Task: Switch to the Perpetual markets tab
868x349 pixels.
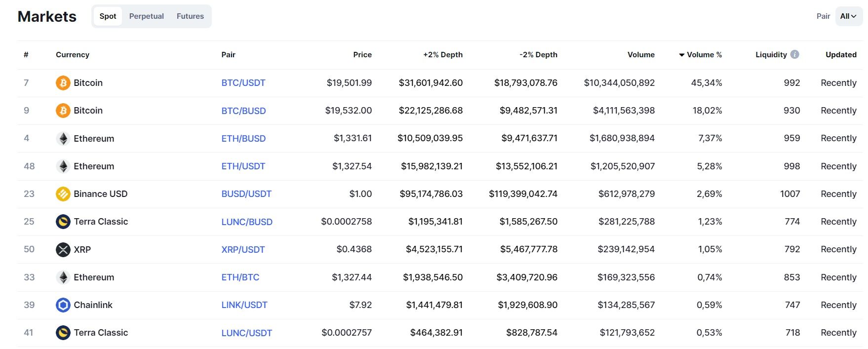Action: coord(146,16)
